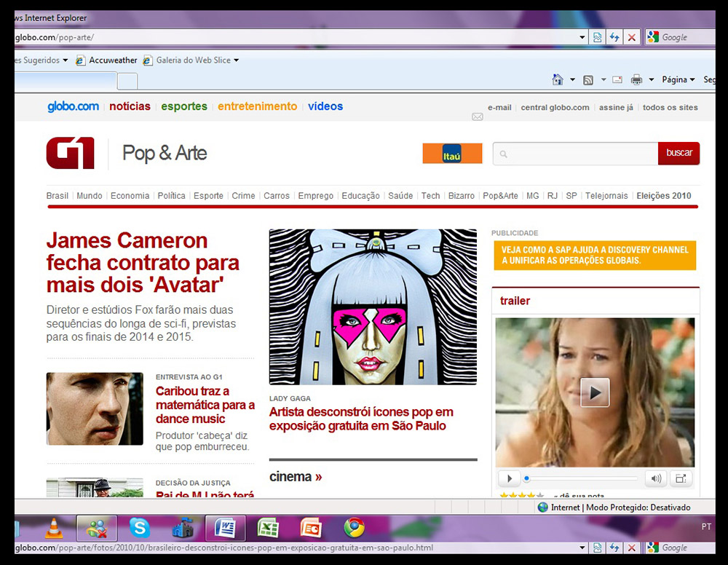Play the trailer using the large overlay button
Image resolution: width=728 pixels, height=565 pixels.
click(x=595, y=392)
